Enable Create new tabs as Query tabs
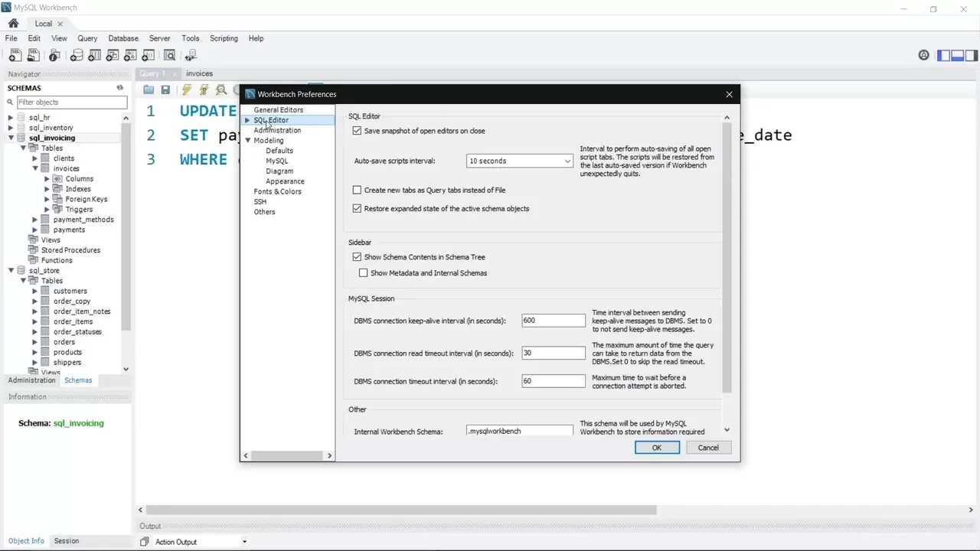Viewport: 980px width, 551px height. click(x=357, y=190)
